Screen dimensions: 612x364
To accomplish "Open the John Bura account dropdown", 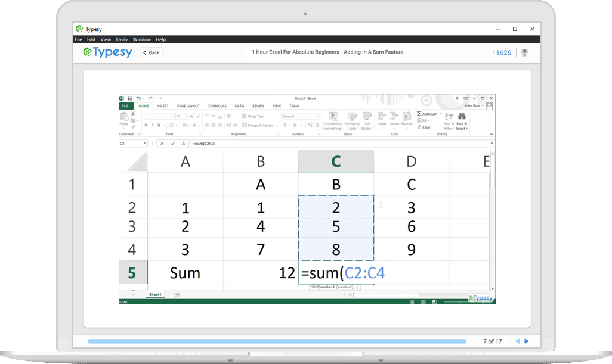I will pos(483,105).
